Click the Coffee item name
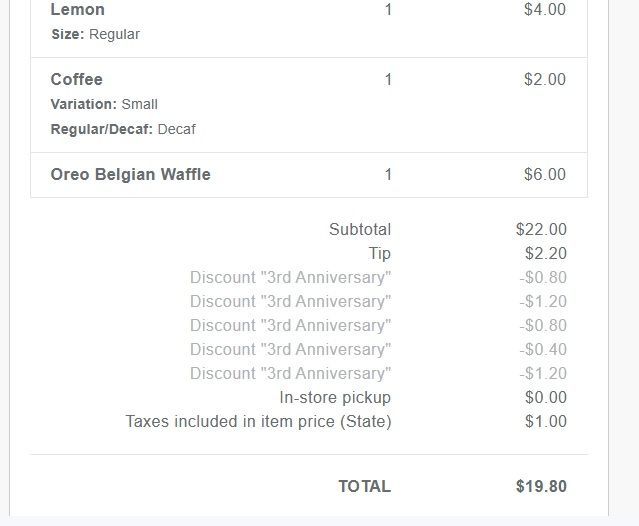The width and height of the screenshot is (639, 526). click(76, 80)
